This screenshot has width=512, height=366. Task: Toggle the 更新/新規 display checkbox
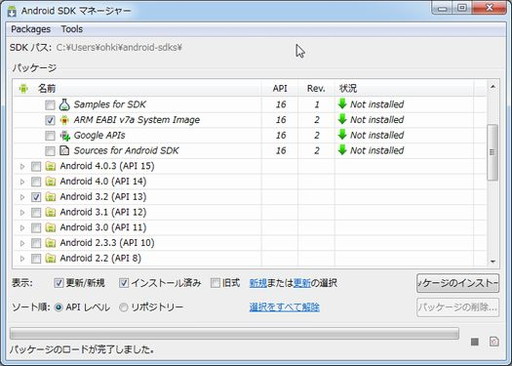[58, 283]
